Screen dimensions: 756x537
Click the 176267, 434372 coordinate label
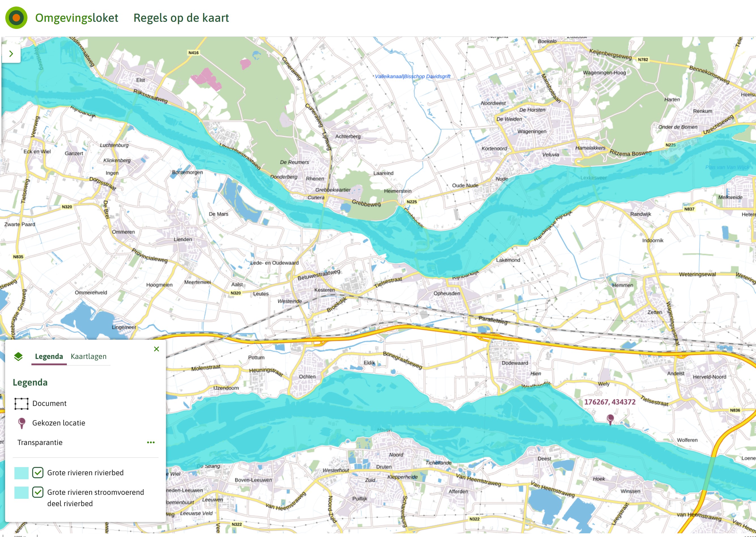point(610,402)
